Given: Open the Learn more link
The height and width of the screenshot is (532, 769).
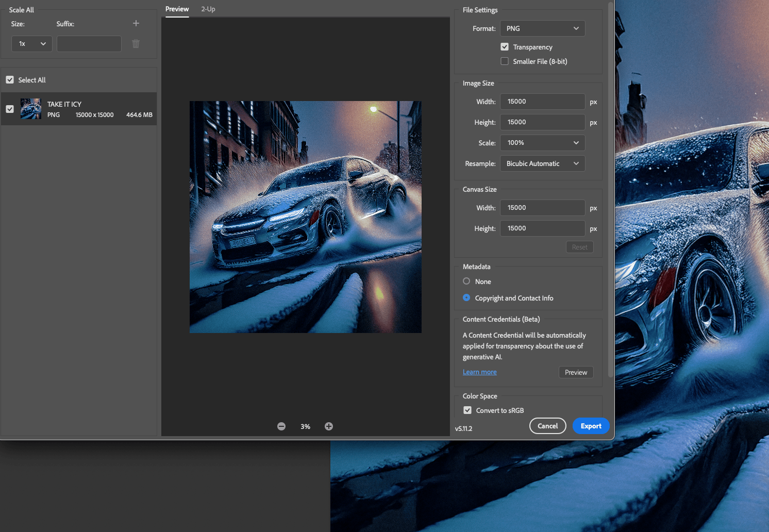Looking at the screenshot, I should [480, 372].
